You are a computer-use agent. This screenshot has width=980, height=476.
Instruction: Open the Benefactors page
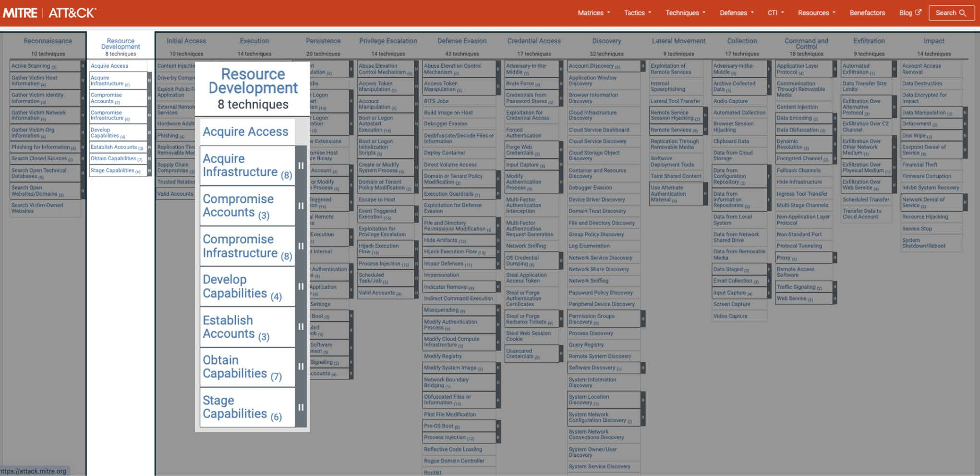coord(867,13)
